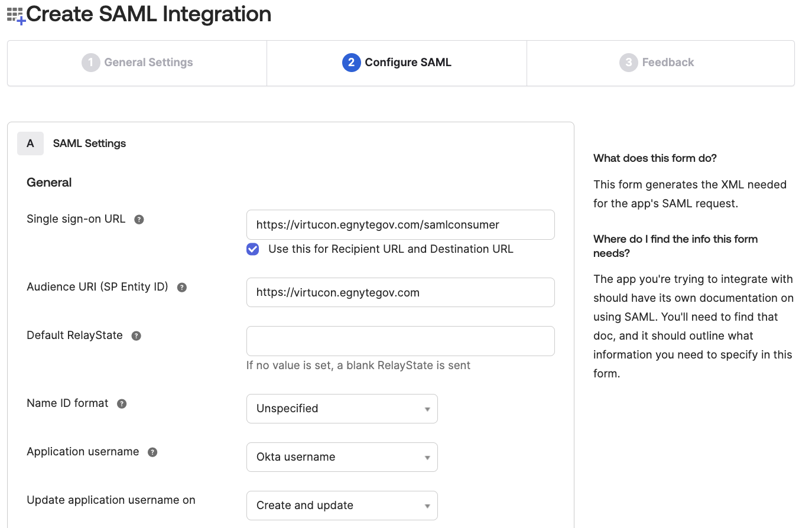Select the 'A' SAML Settings section badge
Viewport: 812px width, 528px height.
(30, 143)
